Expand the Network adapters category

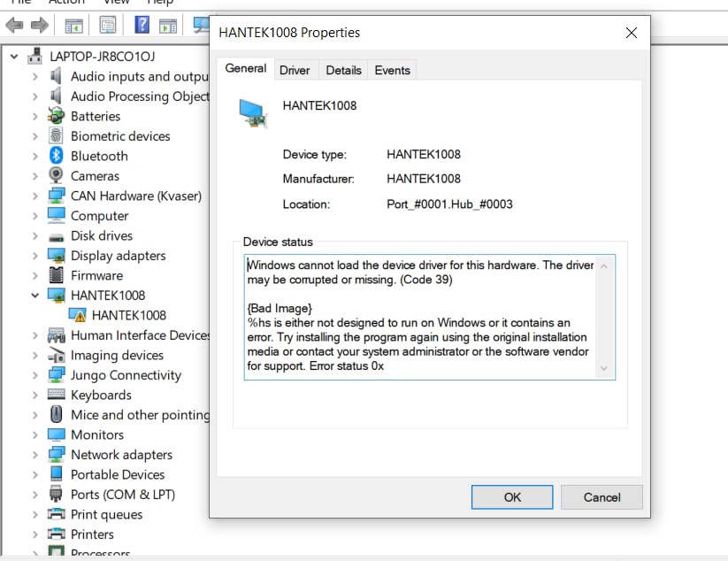[35, 454]
